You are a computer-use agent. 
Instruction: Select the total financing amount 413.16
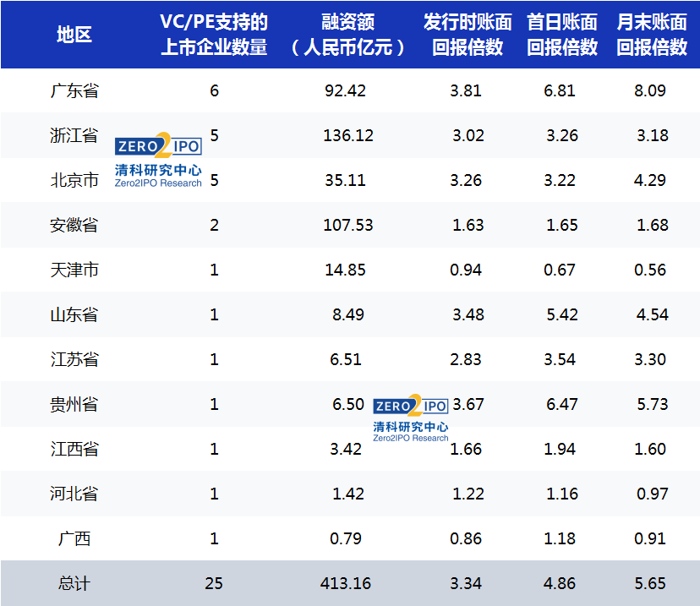click(346, 583)
